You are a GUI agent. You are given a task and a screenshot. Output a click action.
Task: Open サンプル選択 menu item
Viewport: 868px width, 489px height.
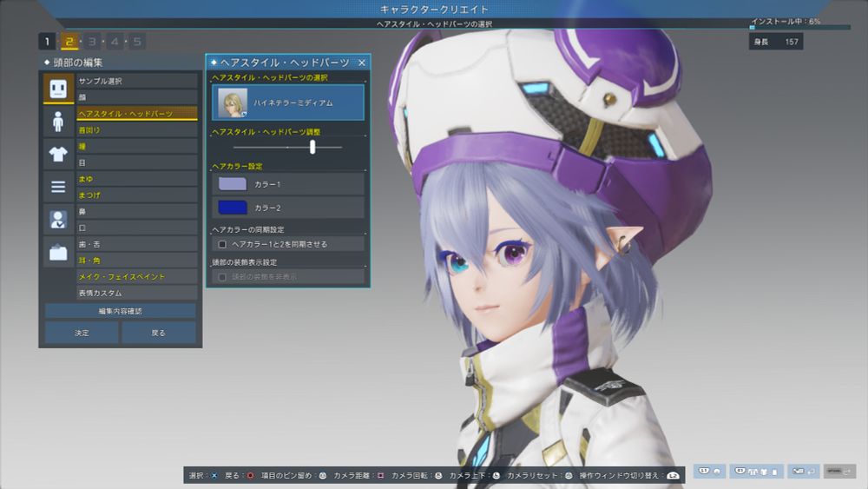137,81
